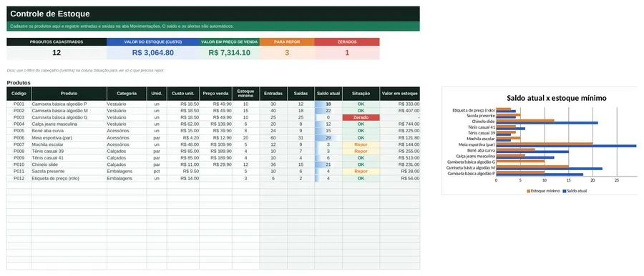Click the Valor em Preço de Venda total
Image resolution: width=644 pixels, height=276 pixels.
[229, 53]
